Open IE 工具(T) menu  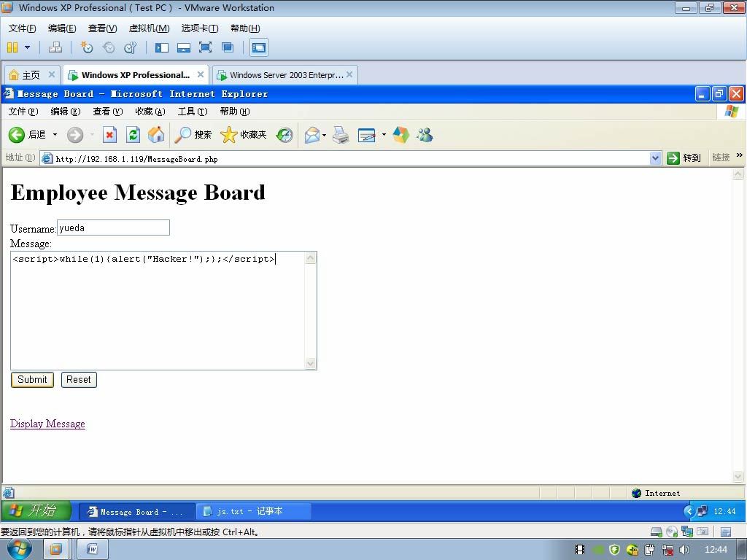point(193,112)
